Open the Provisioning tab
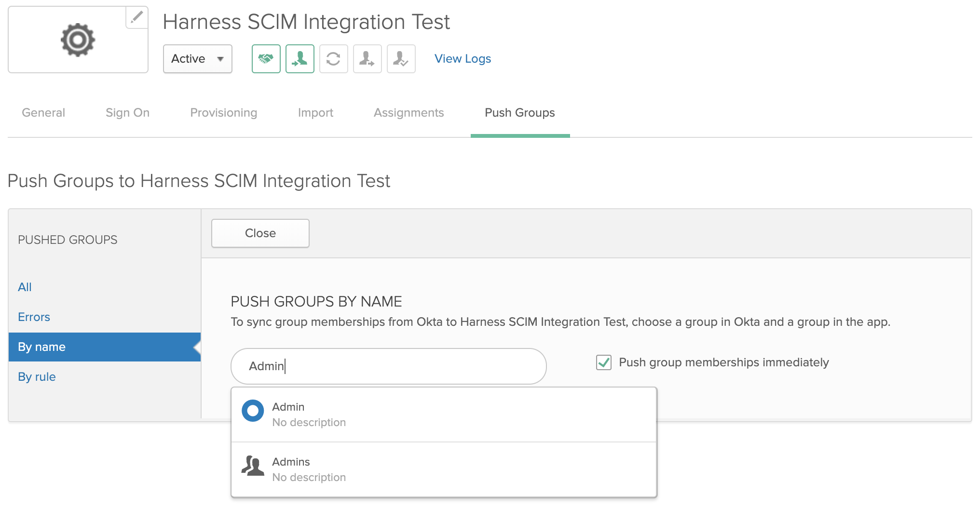 coord(224,113)
